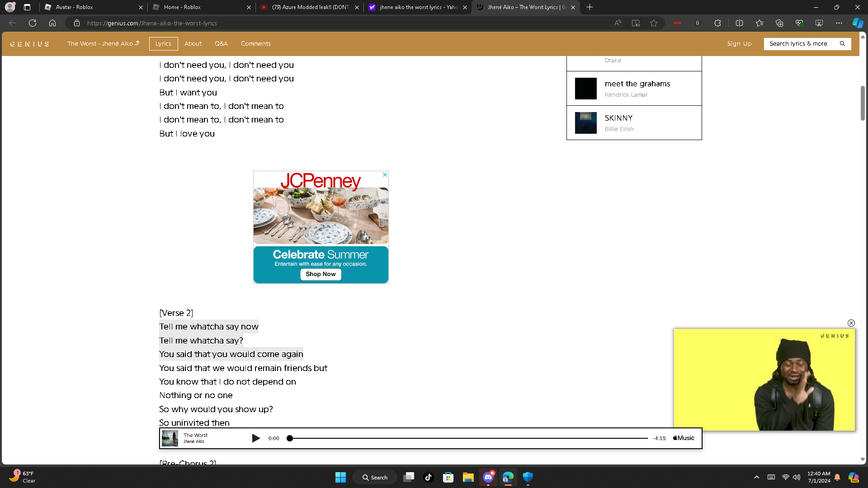The height and width of the screenshot is (488, 868).
Task: Open a new browser tab
Action: [590, 7]
